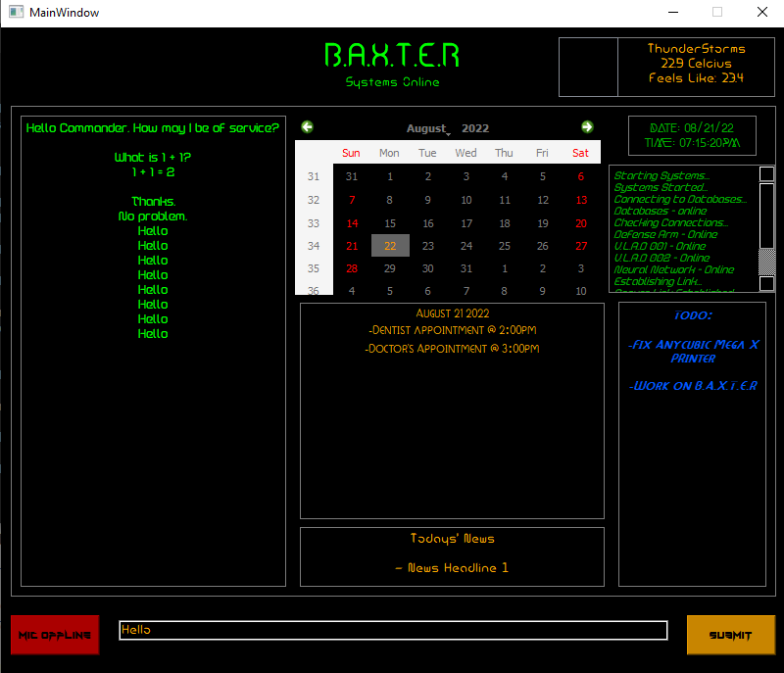
Task: Click week number 34 in calendar
Action: coord(314,246)
